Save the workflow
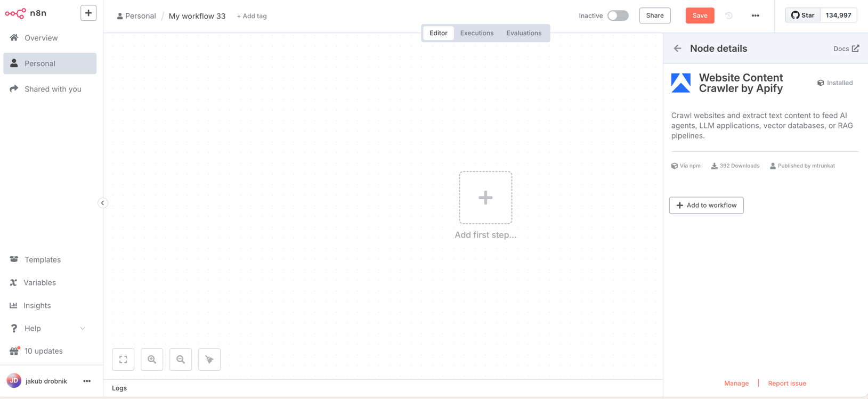Viewport: 868px width, 399px height. 700,15
